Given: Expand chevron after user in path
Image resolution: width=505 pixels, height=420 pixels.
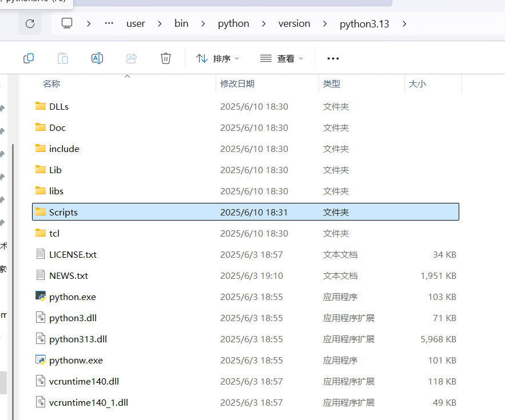Looking at the screenshot, I should [x=160, y=23].
